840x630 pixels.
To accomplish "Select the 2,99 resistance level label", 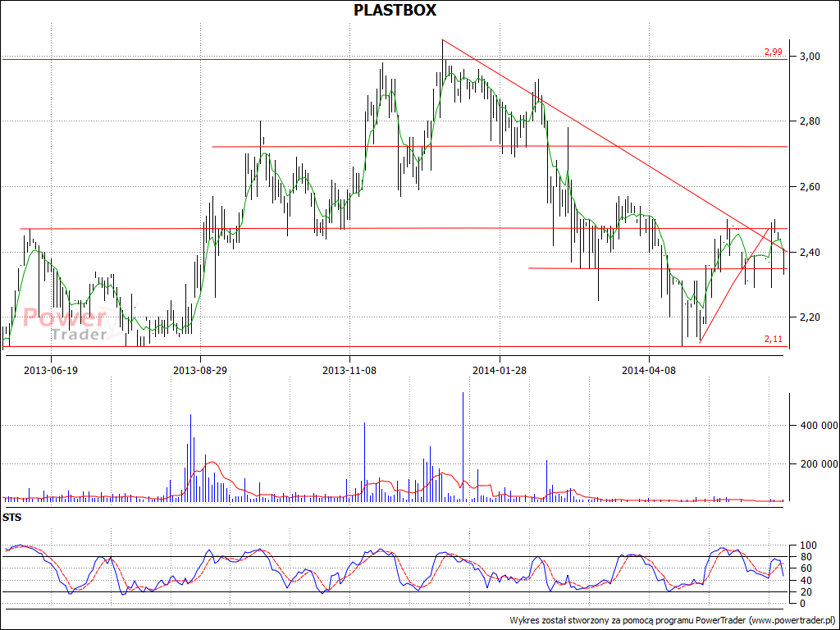I will (773, 52).
